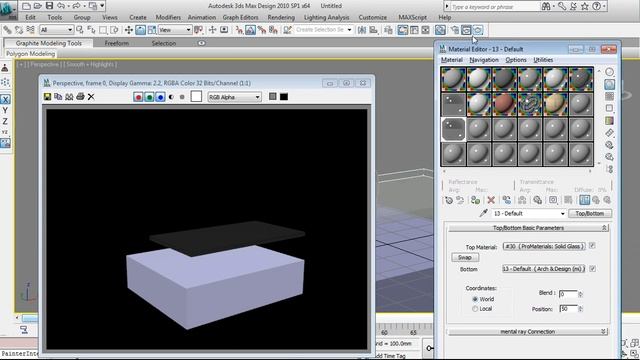640x360 pixels.
Task: Toggle Angle Snap icon
Action: tap(250, 30)
